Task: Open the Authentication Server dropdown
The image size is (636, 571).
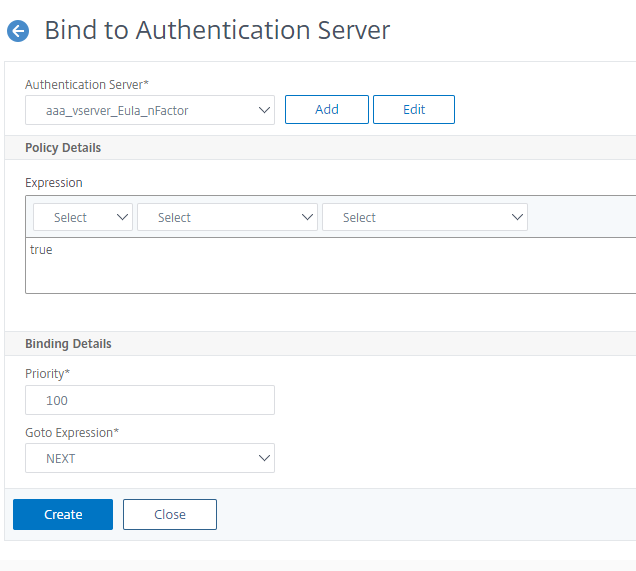Action: coord(150,110)
